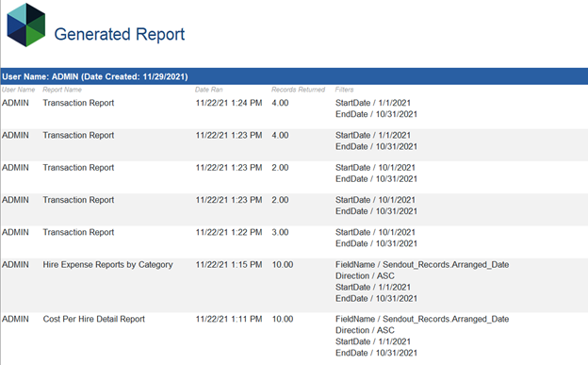Click Direction / ASC filter in Cost Per Hire row
The image size is (588, 365).
pyautogui.click(x=365, y=330)
